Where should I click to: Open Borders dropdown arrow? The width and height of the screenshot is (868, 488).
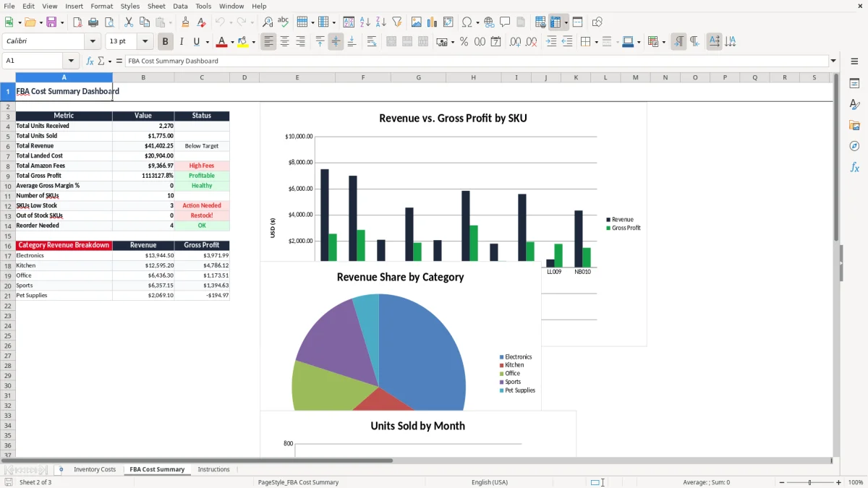(x=596, y=42)
